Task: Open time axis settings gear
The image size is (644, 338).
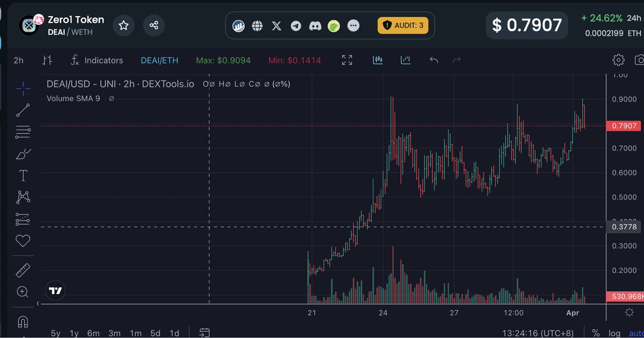Action: pos(630,313)
